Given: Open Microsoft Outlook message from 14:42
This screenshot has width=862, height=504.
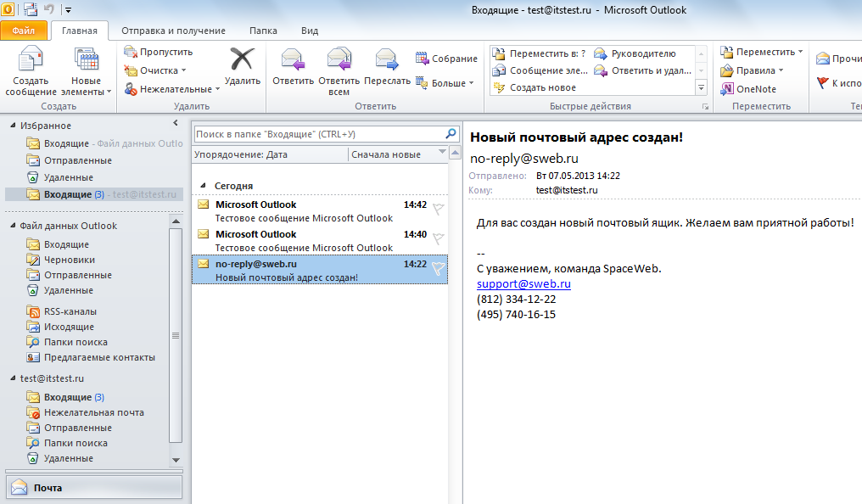Looking at the screenshot, I should [320, 211].
